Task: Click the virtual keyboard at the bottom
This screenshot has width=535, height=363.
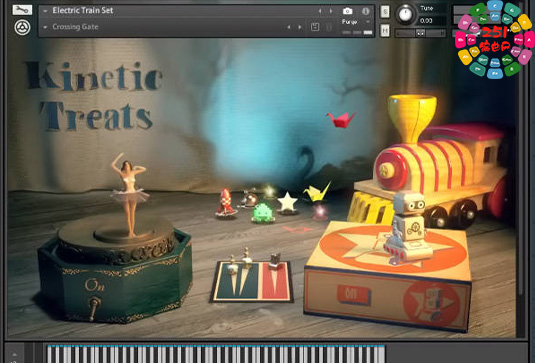Action: tap(216, 354)
